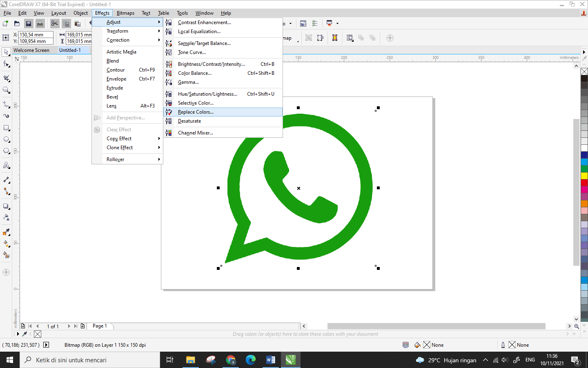Choose Replace Colors from Adjust submenu
Image resolution: width=588 pixels, height=368 pixels.
pyautogui.click(x=223, y=112)
